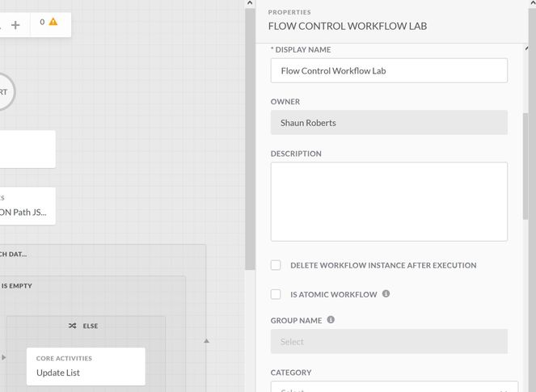This screenshot has width=536, height=392.
Task: Select the Update List activity node
Action: point(86,366)
